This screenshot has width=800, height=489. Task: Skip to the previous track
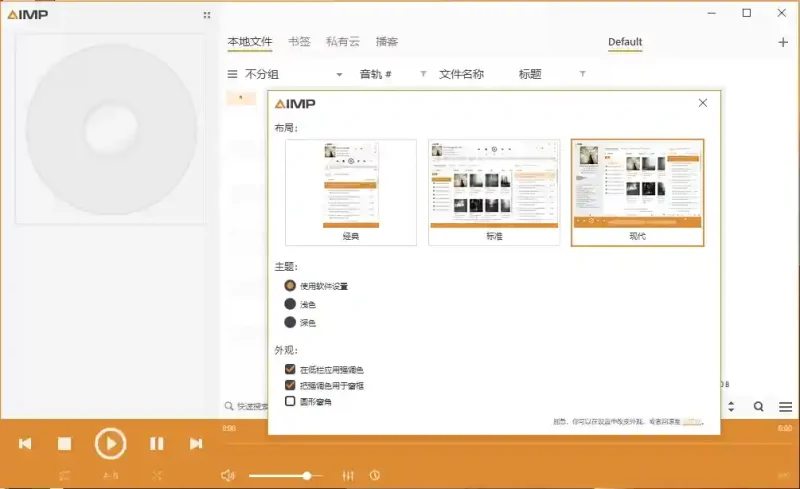(x=25, y=444)
